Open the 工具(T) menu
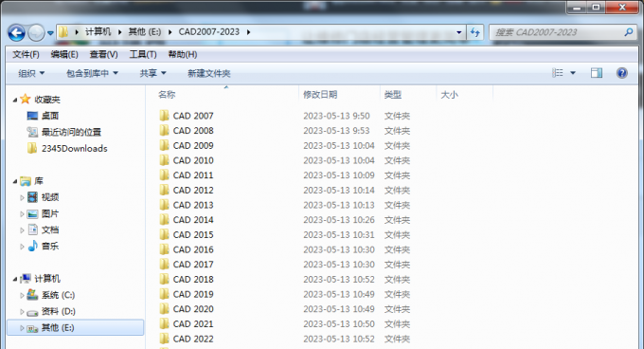The width and height of the screenshot is (644, 349). coord(143,54)
